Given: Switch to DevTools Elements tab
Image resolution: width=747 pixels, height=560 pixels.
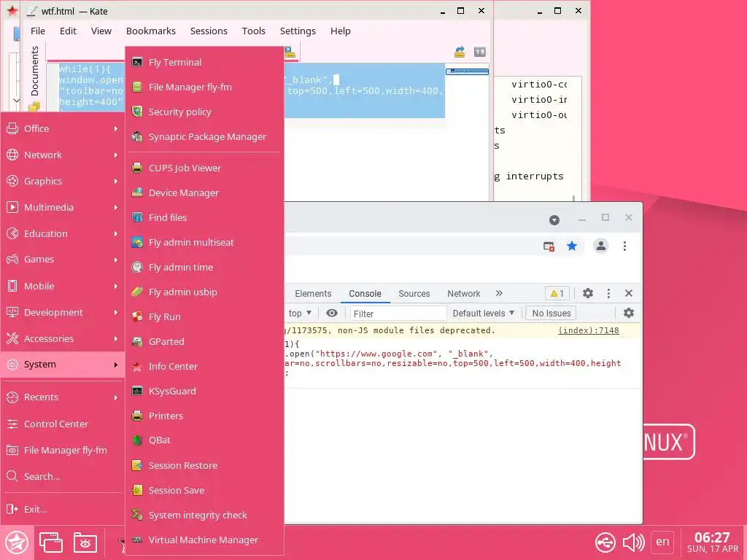Looking at the screenshot, I should coord(313,294).
